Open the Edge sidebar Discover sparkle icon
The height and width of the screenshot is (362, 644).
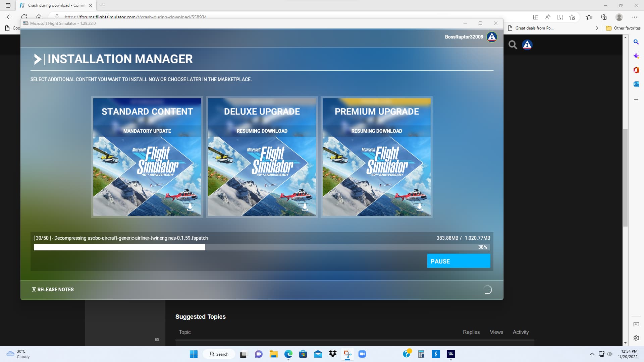click(636, 56)
